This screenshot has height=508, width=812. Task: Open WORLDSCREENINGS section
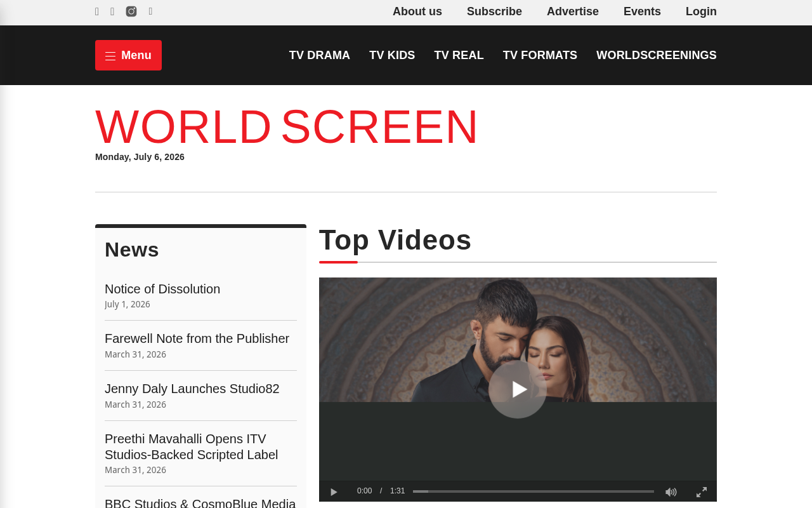coord(657,55)
